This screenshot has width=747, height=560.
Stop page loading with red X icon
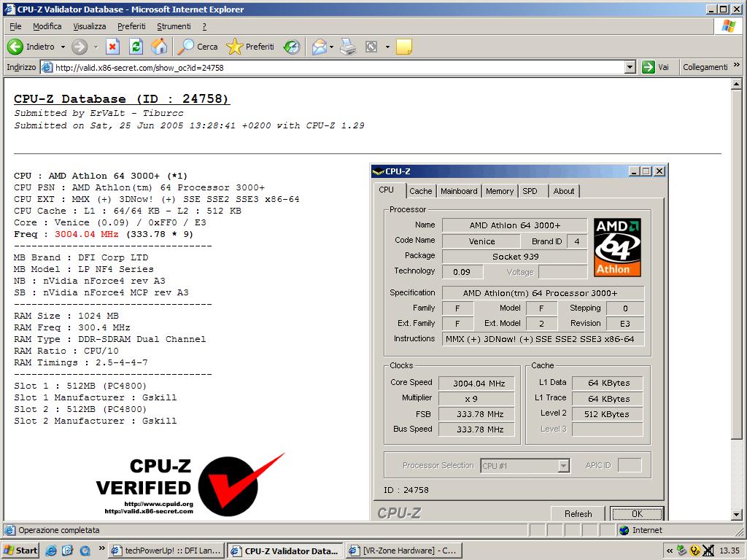(x=112, y=47)
